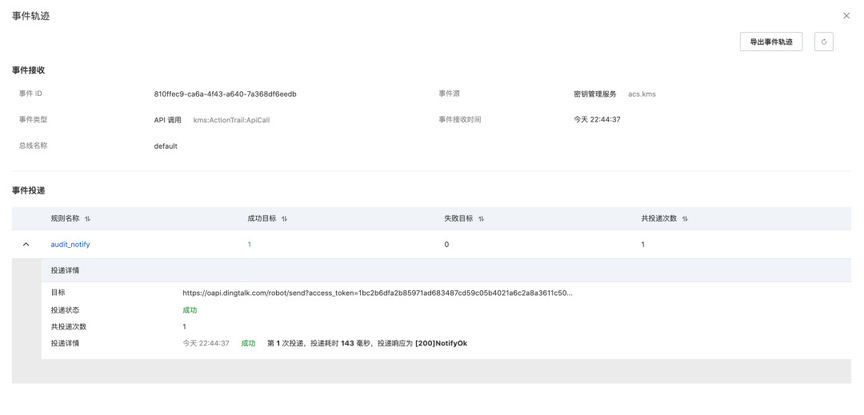The image size is (864, 415).
Task: Click the 事件接收时间 value 今天 22:44:37
Action: 597,120
